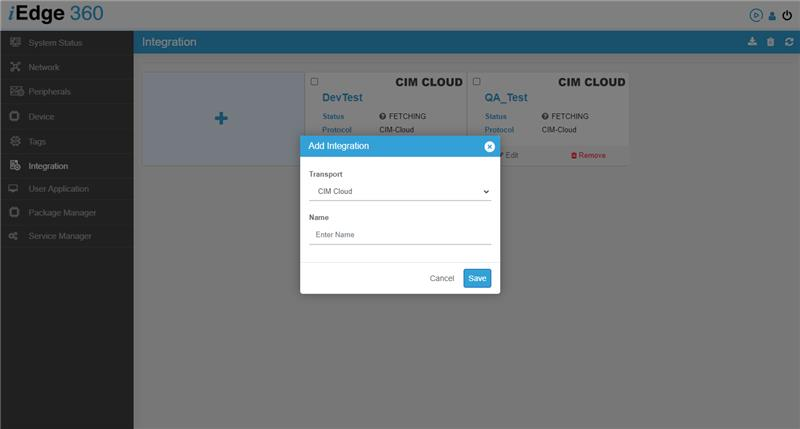The width and height of the screenshot is (800, 429).
Task: Open the Transport dropdown
Action: coord(399,191)
